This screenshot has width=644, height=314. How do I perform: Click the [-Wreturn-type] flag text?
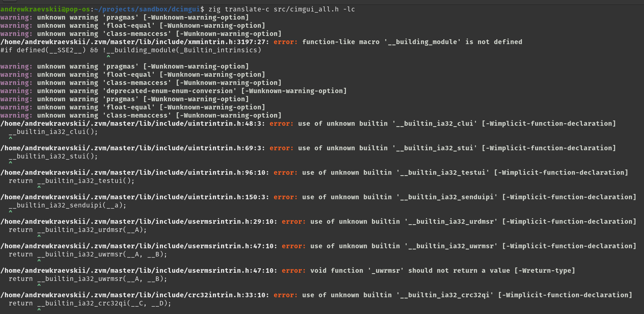(544, 271)
